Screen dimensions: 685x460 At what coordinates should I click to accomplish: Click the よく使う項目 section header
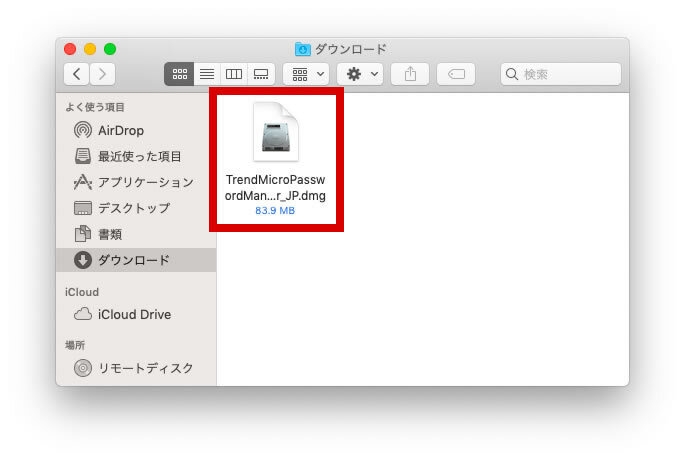tap(95, 107)
